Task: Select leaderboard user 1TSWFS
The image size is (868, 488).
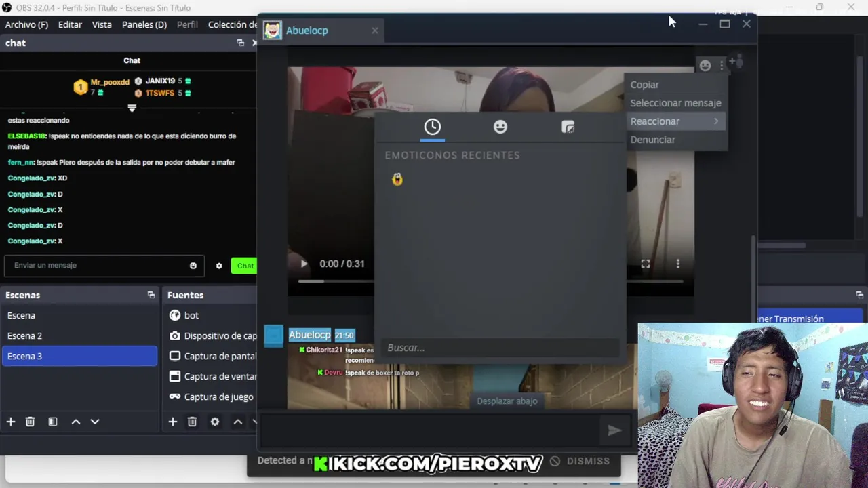Action: (159, 93)
